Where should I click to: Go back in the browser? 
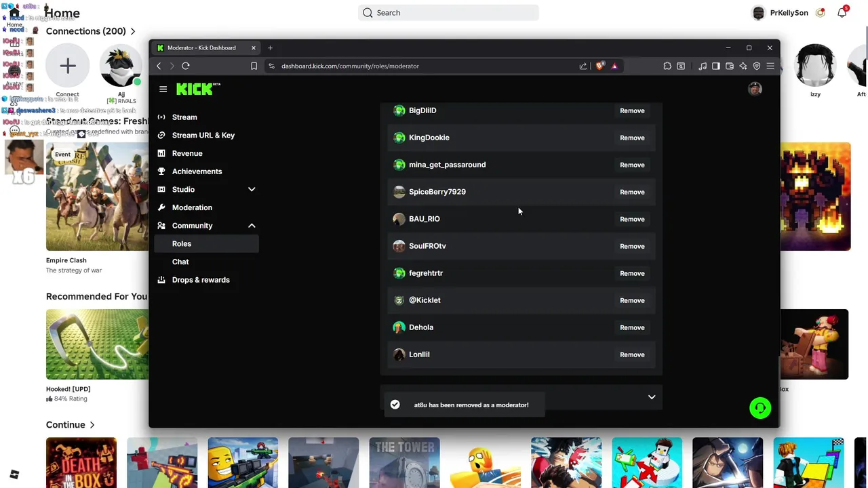159,66
